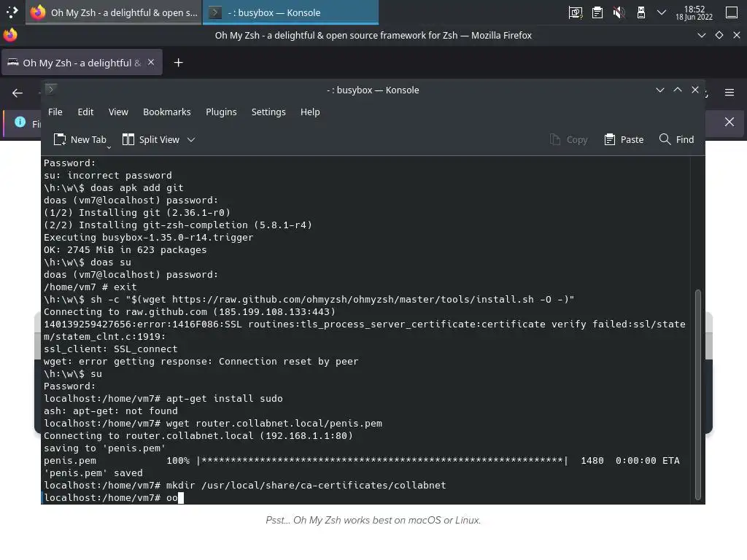
Task: Open Konsole Bookmarks menu
Action: pos(167,112)
